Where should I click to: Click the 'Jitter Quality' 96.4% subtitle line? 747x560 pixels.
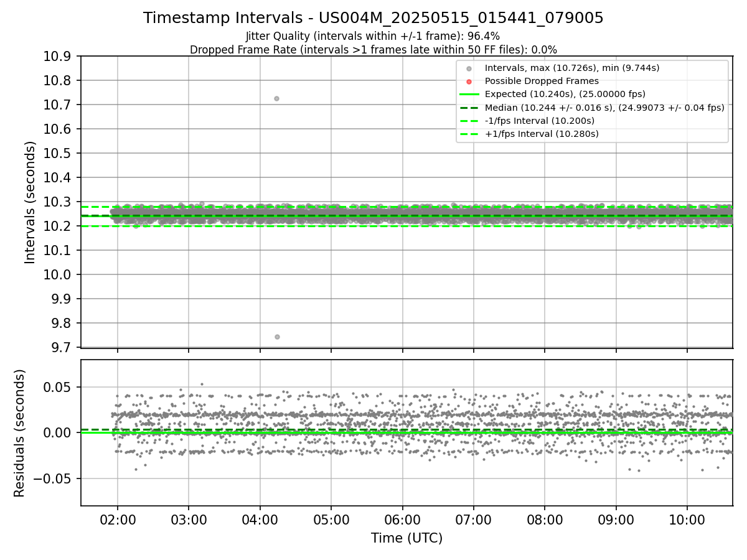[x=373, y=37]
